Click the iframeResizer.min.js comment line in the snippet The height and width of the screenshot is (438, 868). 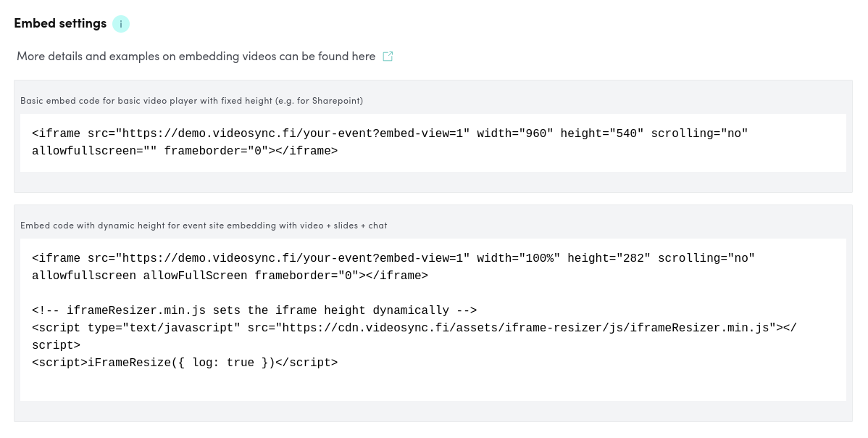(254, 310)
